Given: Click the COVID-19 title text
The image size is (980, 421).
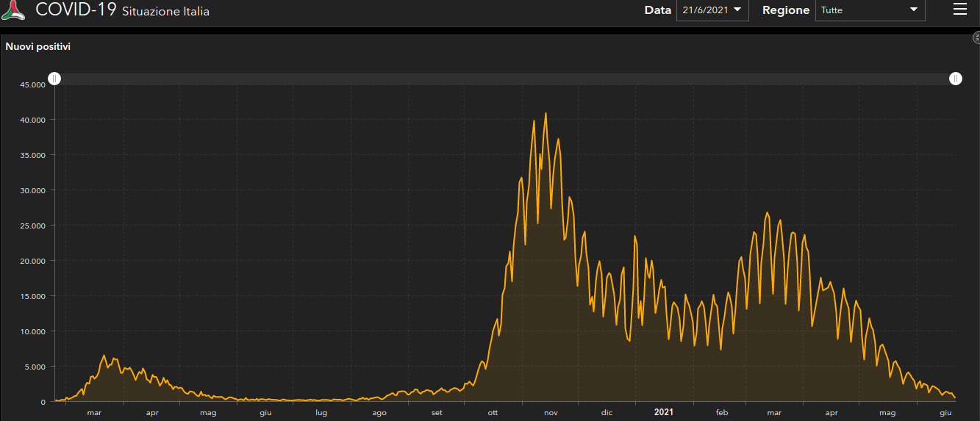Looking at the screenshot, I should coord(76,10).
